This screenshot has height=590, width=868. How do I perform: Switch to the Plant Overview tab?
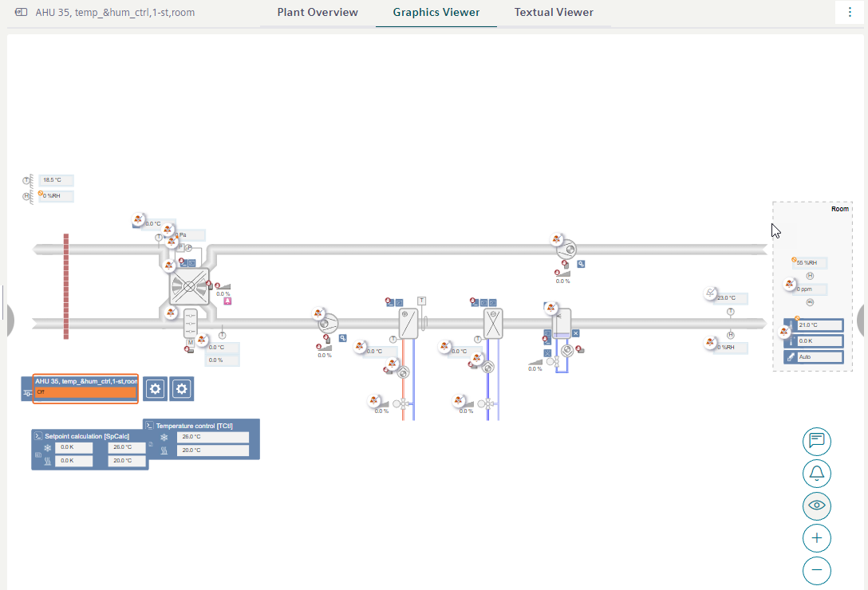(x=318, y=13)
